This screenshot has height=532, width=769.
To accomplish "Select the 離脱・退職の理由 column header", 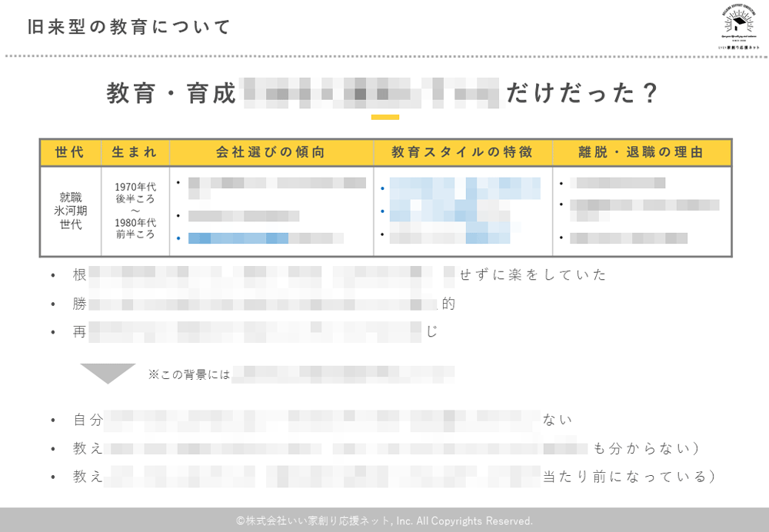I will point(641,152).
